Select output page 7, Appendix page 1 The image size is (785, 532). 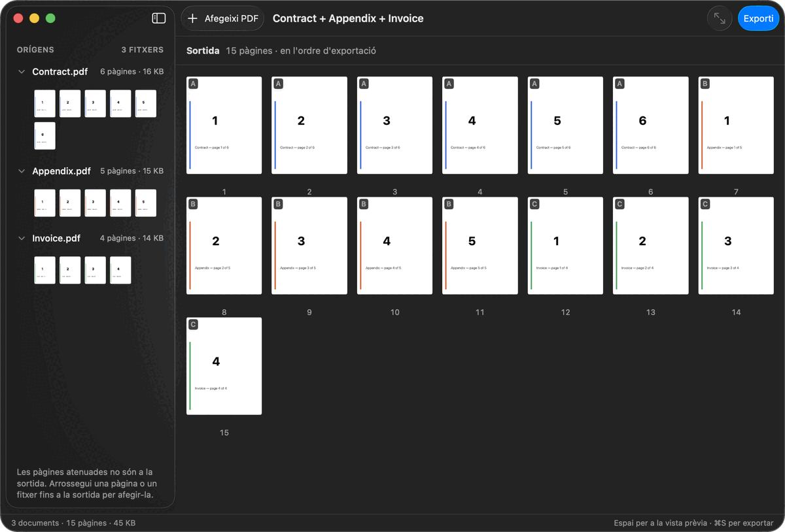[737, 125]
